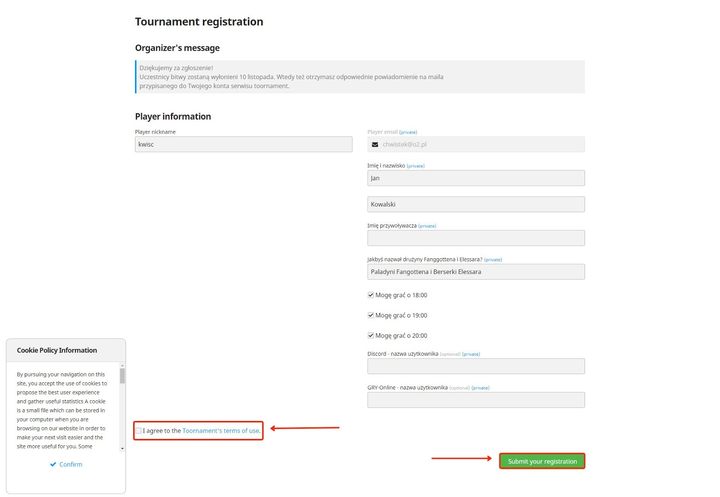Tick the agree to terms checkbox
Viewport: 720px width, 497px height.
(139, 431)
